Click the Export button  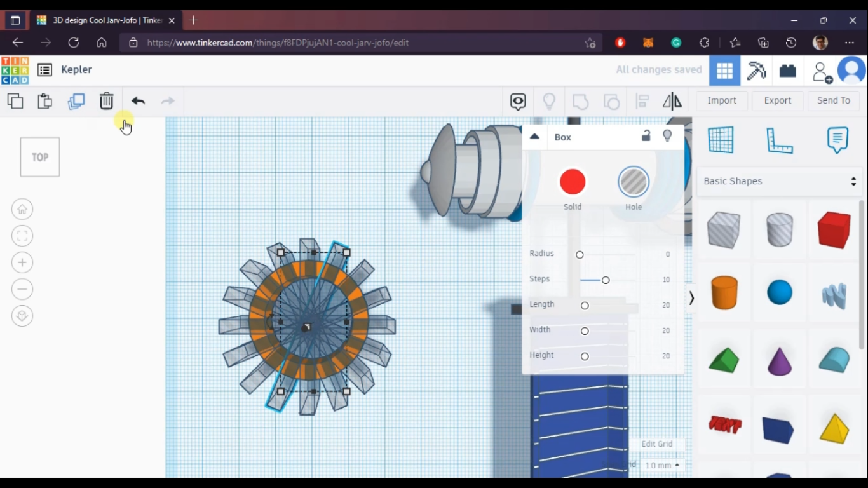(778, 100)
